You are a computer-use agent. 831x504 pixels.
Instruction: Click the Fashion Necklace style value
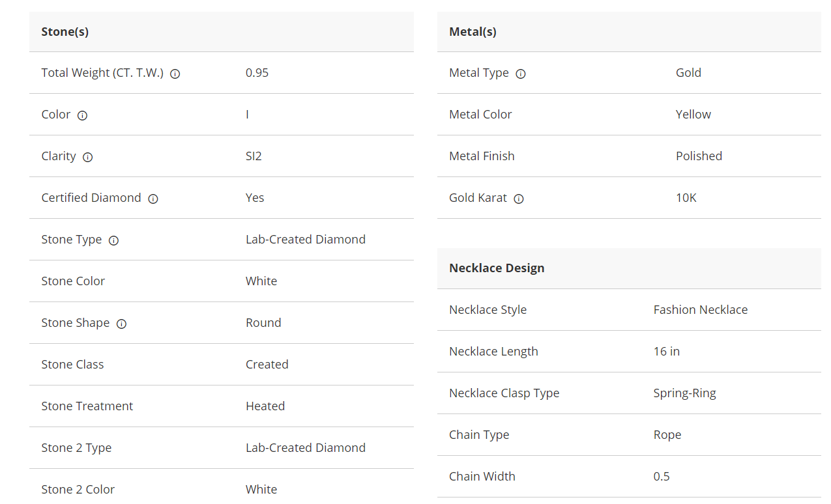pos(701,310)
